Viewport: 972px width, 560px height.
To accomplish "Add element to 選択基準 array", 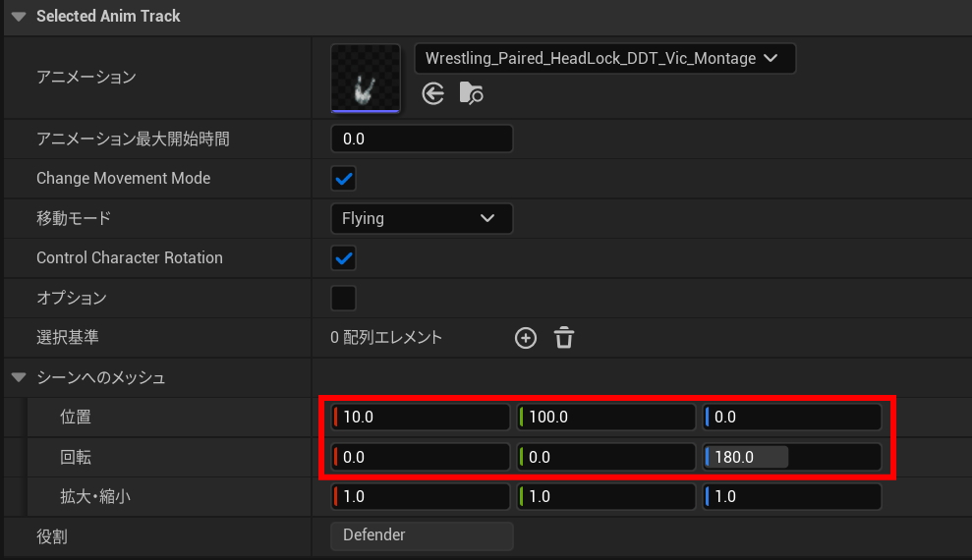I will click(x=526, y=338).
